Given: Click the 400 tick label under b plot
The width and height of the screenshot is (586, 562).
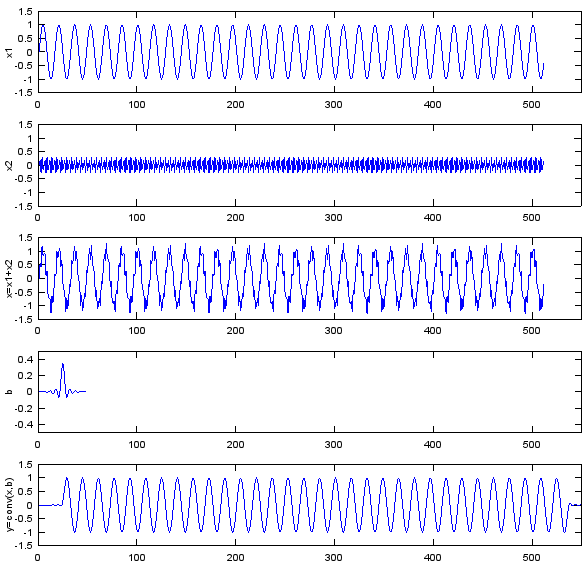Looking at the screenshot, I should point(432,445).
